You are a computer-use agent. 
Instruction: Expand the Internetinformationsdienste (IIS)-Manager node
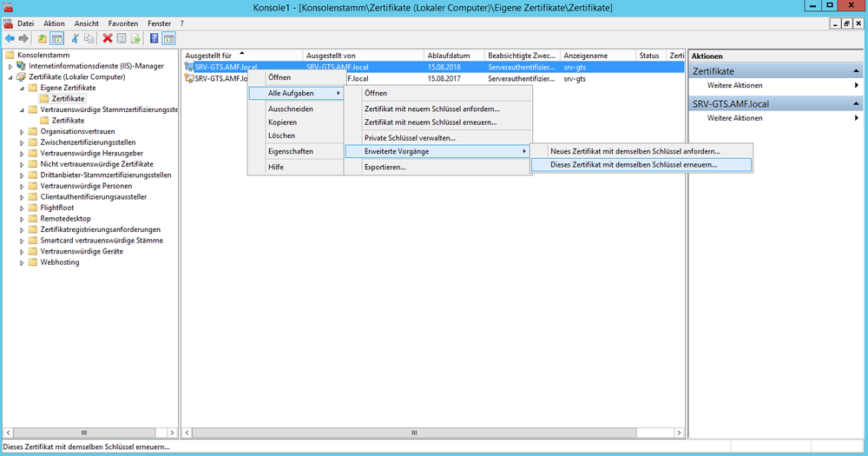point(10,66)
